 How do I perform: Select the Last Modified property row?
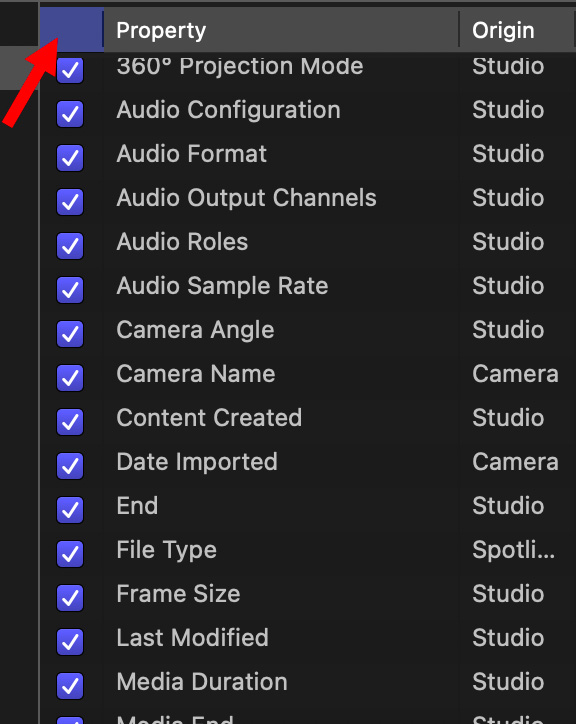tap(308, 638)
